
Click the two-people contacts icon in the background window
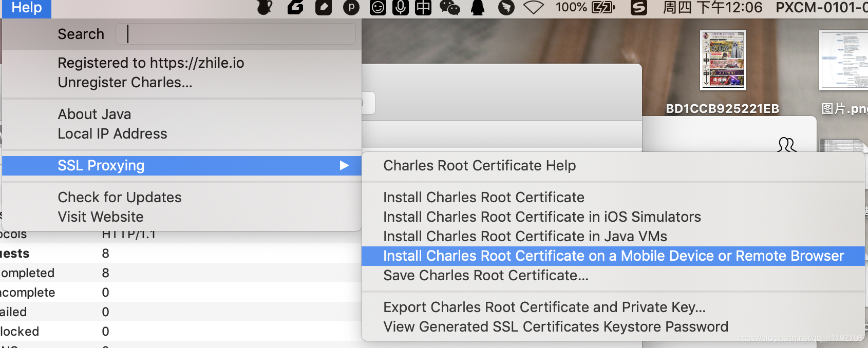pos(786,145)
